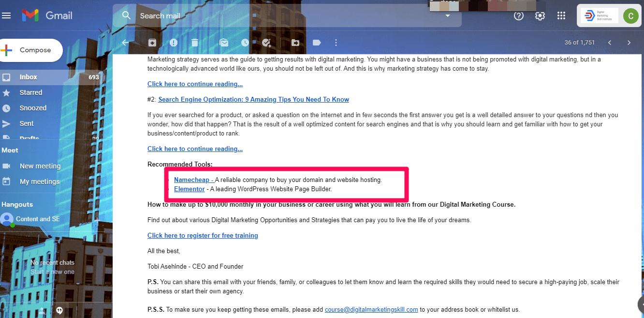The width and height of the screenshot is (644, 318).
Task: Open the More options three-dot menu
Action: point(336,43)
